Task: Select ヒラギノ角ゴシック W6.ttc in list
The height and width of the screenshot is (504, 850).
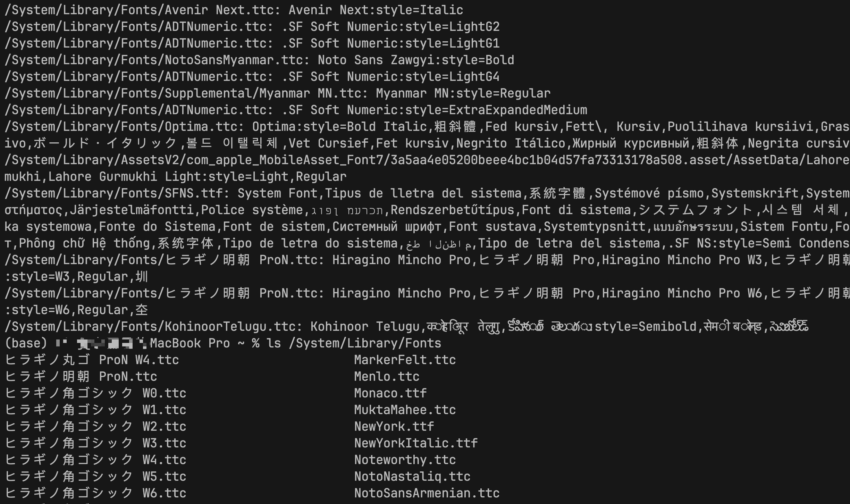Action: pos(95,493)
